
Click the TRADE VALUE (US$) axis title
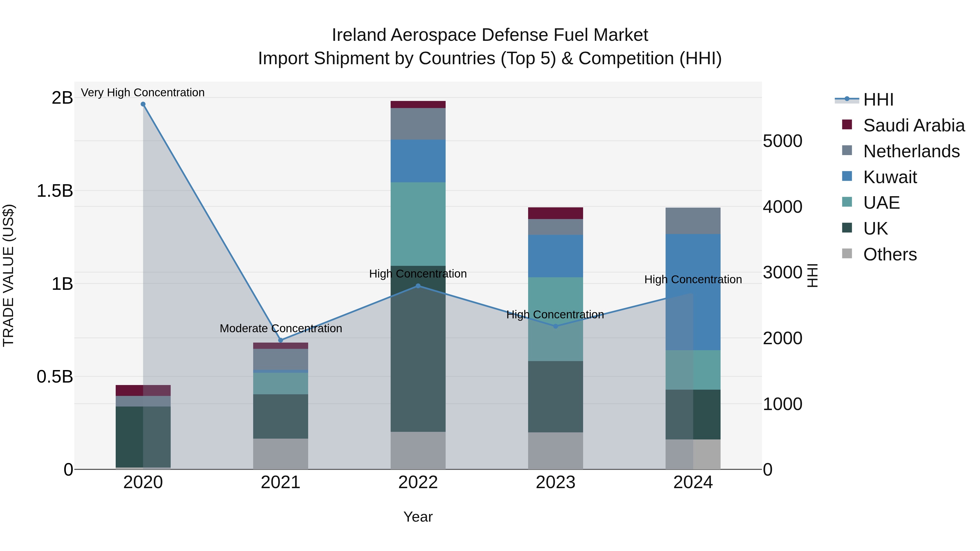click(x=8, y=275)
